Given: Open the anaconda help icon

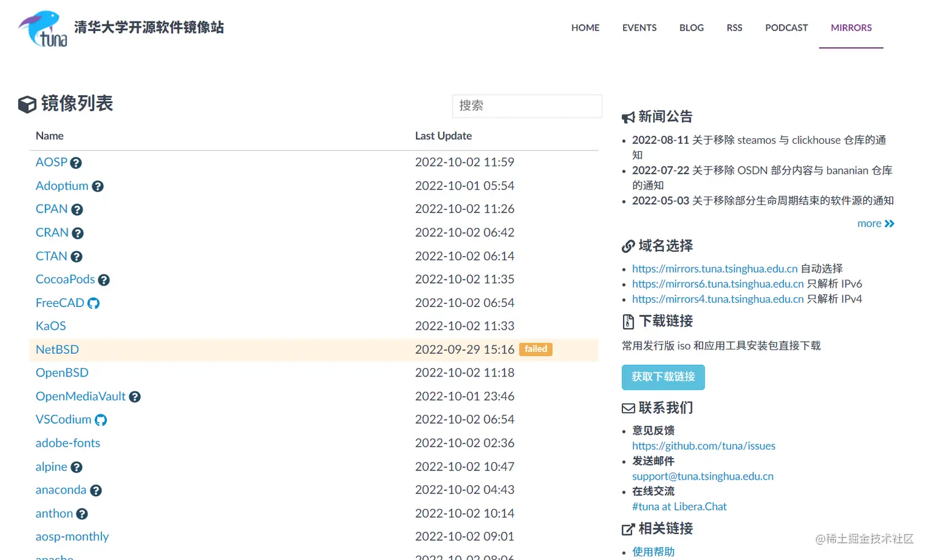Looking at the screenshot, I should 96,491.
